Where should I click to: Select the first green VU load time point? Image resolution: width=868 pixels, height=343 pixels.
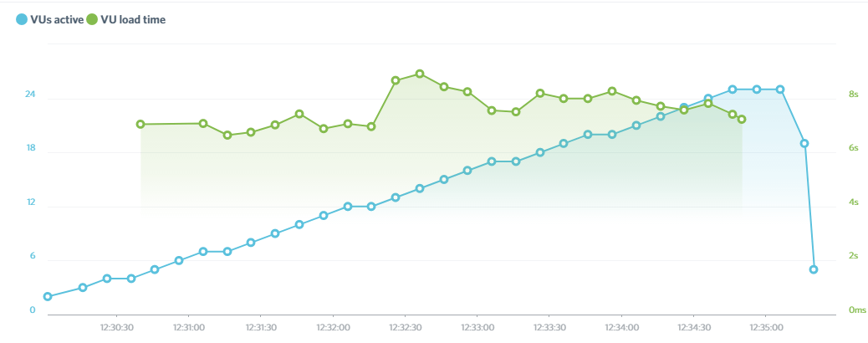pos(140,124)
